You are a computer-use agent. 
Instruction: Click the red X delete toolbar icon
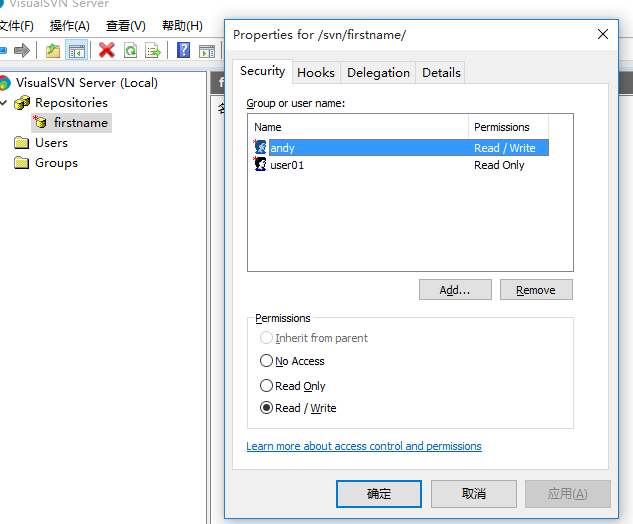coord(107,50)
